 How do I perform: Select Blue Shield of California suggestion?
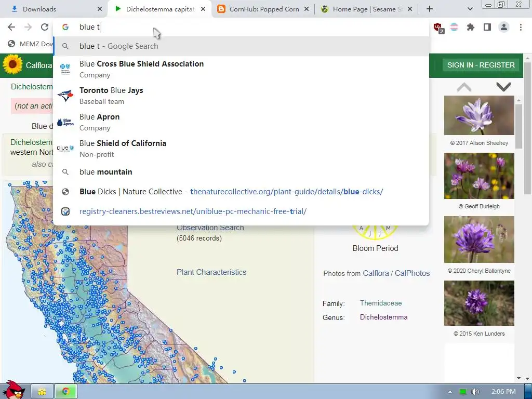pyautogui.click(x=241, y=149)
